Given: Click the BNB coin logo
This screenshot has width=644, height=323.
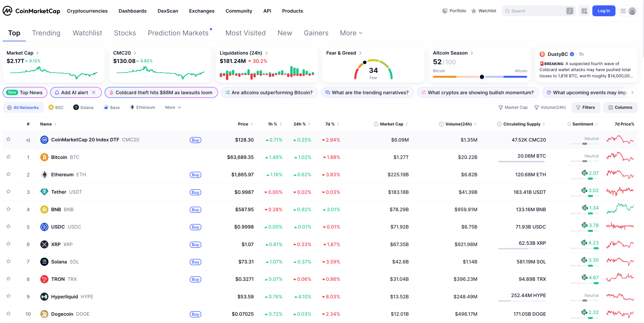Looking at the screenshot, I should [44, 209].
